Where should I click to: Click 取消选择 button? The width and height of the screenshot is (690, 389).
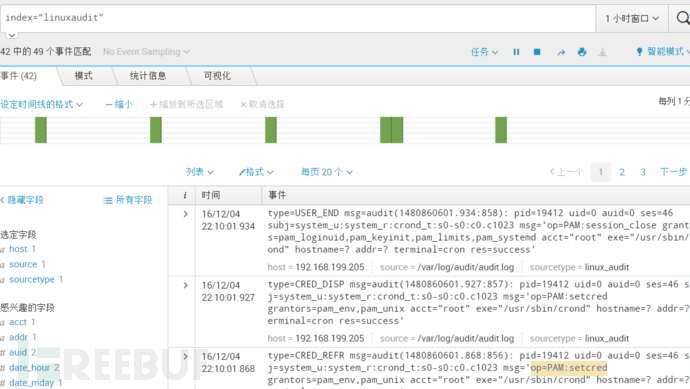click(262, 104)
